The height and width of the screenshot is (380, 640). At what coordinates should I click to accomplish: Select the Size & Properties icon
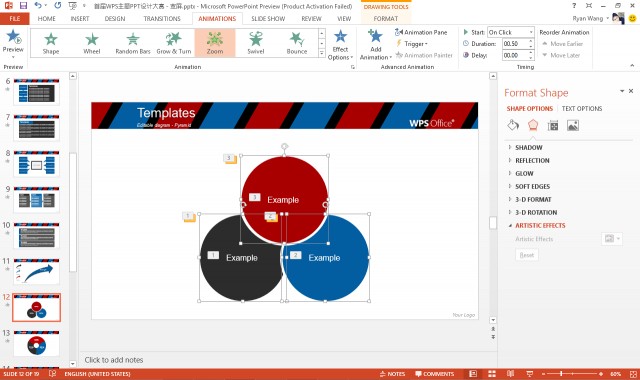click(x=553, y=125)
